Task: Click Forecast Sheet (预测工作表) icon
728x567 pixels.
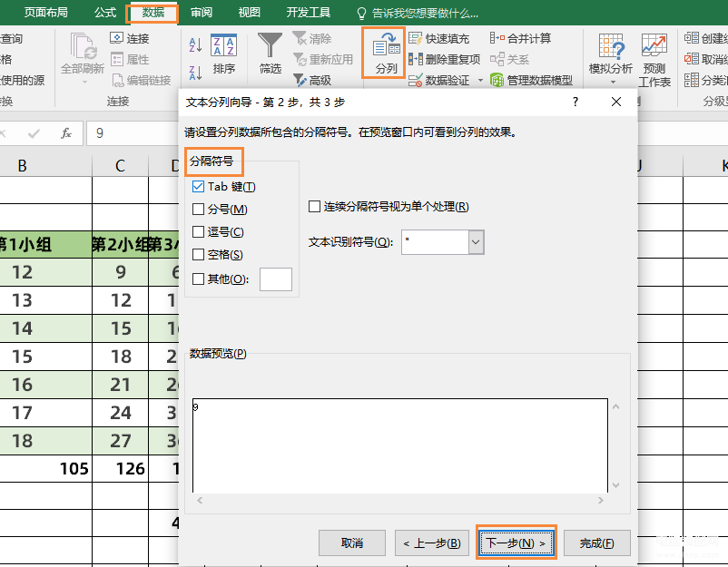Action: point(654,45)
